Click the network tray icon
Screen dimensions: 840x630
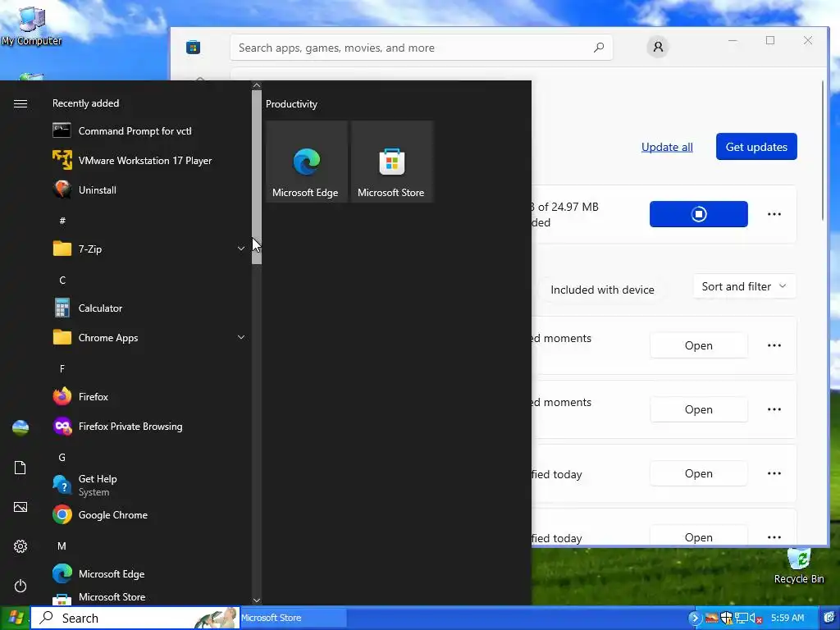[x=741, y=618]
